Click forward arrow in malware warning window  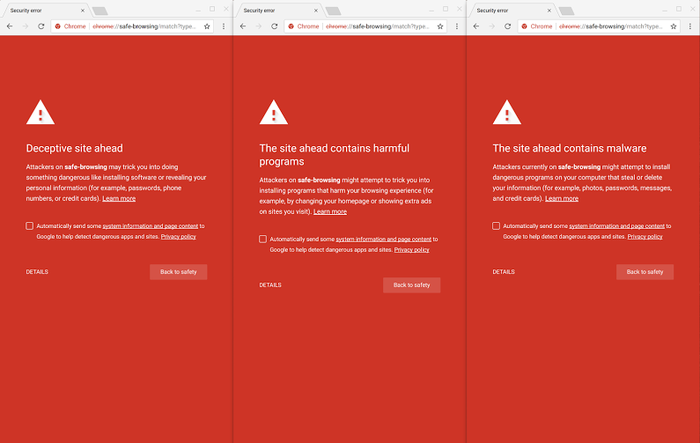pyautogui.click(x=492, y=26)
